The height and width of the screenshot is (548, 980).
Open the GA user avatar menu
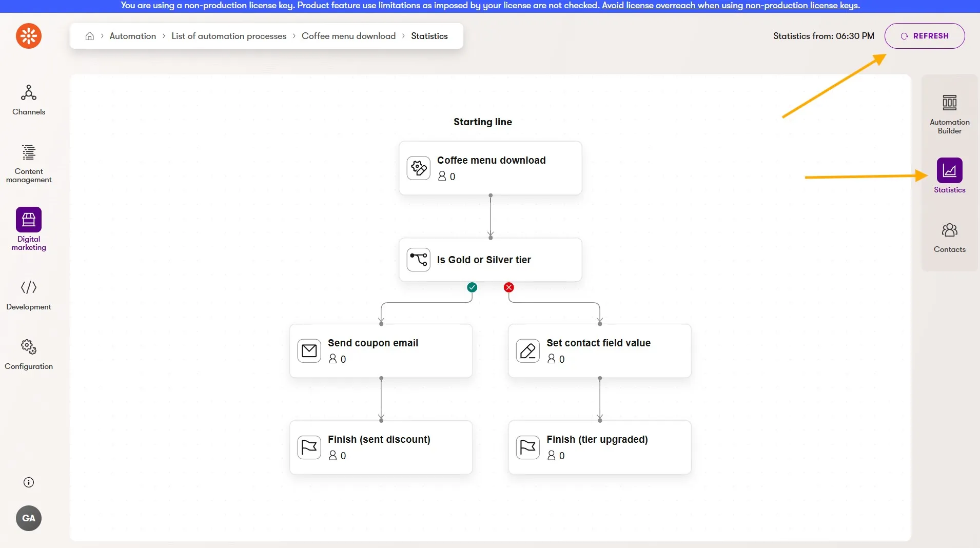29,518
